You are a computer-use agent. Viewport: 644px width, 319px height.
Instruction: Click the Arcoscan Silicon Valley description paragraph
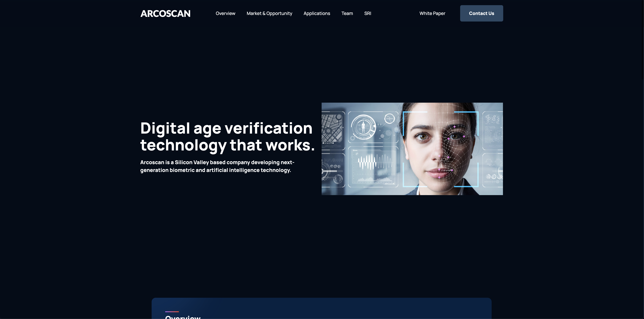217,166
